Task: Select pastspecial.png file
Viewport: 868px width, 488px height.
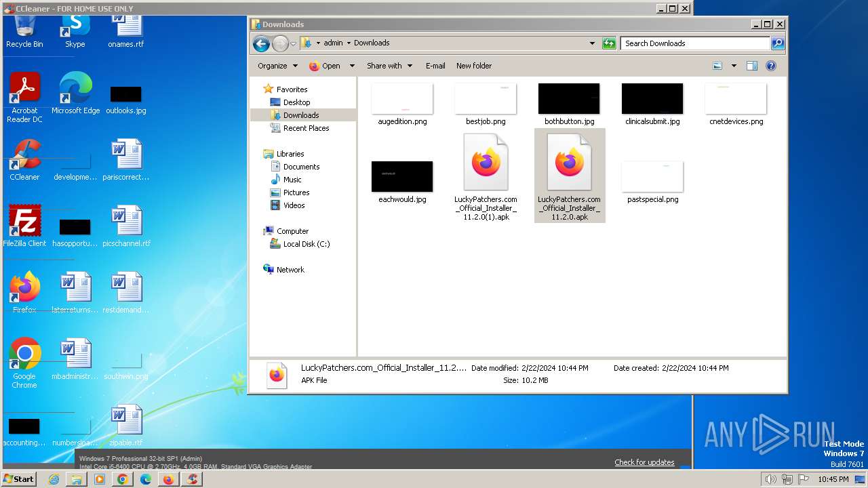Action: [x=652, y=182]
